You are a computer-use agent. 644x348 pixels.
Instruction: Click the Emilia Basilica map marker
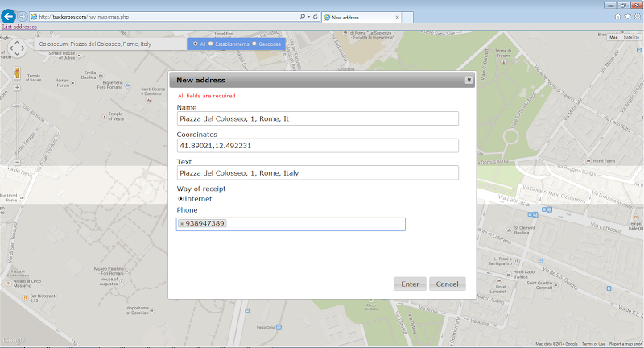(101, 75)
